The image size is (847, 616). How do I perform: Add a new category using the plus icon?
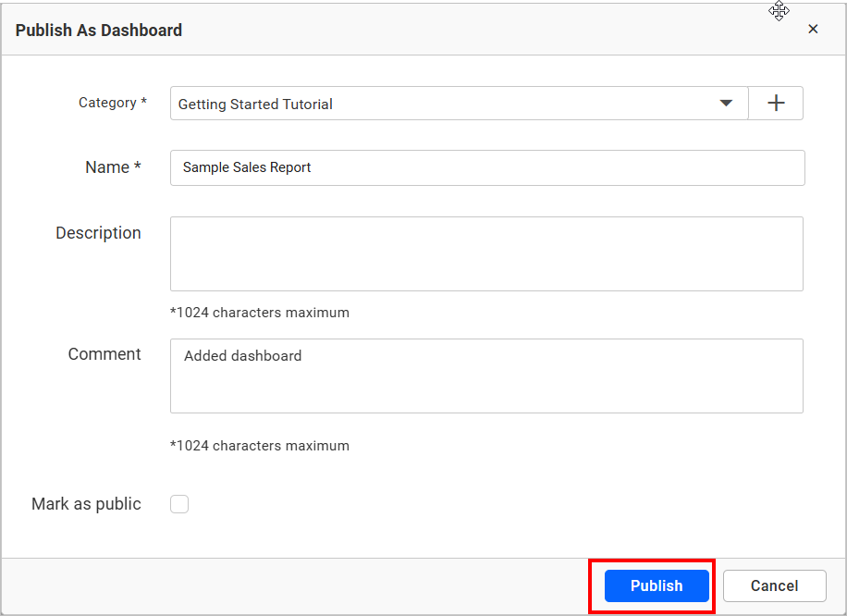pos(776,103)
